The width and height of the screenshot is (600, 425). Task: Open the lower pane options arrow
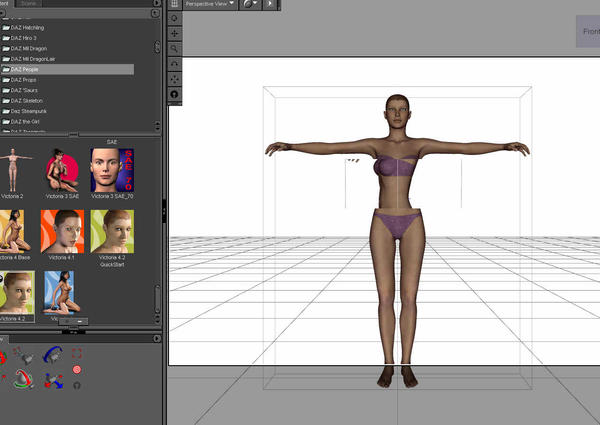pos(157,339)
